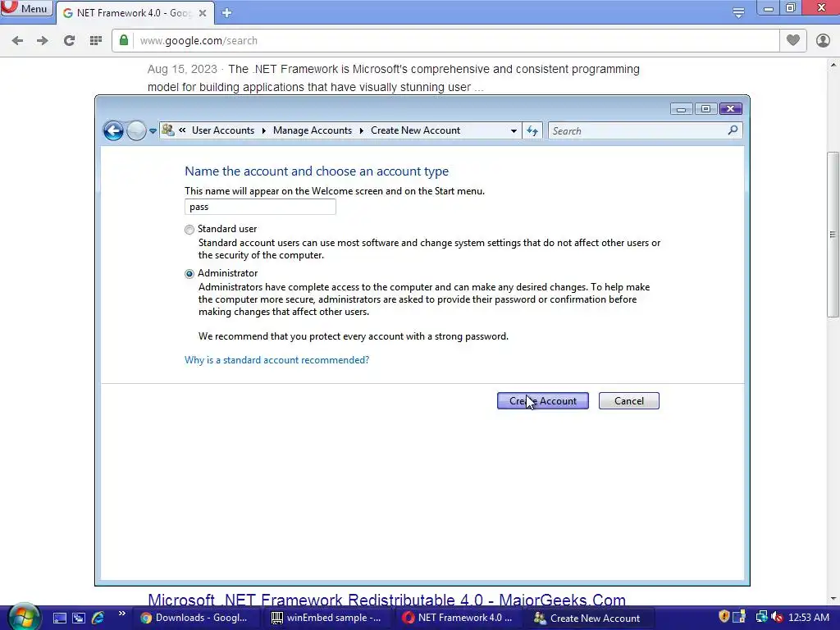This screenshot has width=840, height=630.
Task: Open a new browser tab with plus icon
Action: pyautogui.click(x=226, y=13)
